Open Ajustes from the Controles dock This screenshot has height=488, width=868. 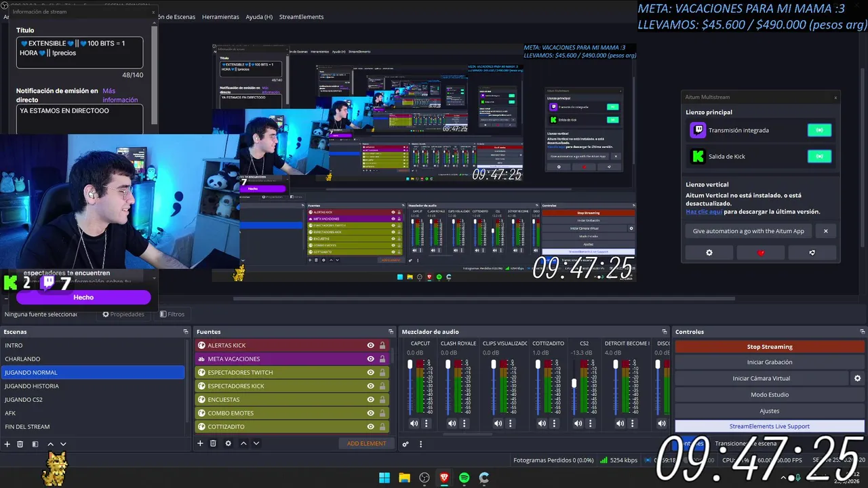(770, 411)
